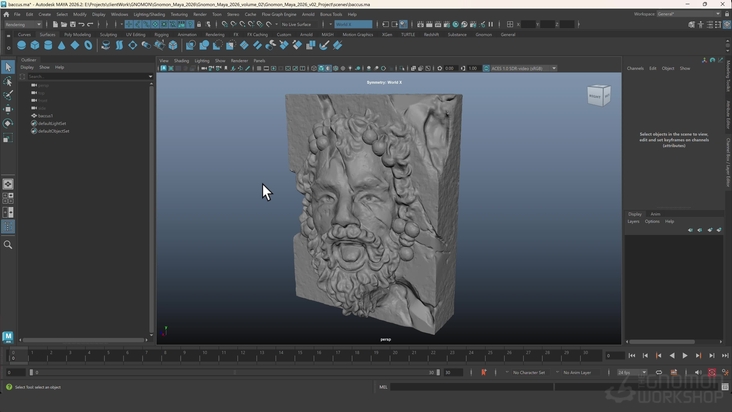The height and width of the screenshot is (412, 732).
Task: Create a NURBS cylinder from the shelf
Action: [x=48, y=45]
